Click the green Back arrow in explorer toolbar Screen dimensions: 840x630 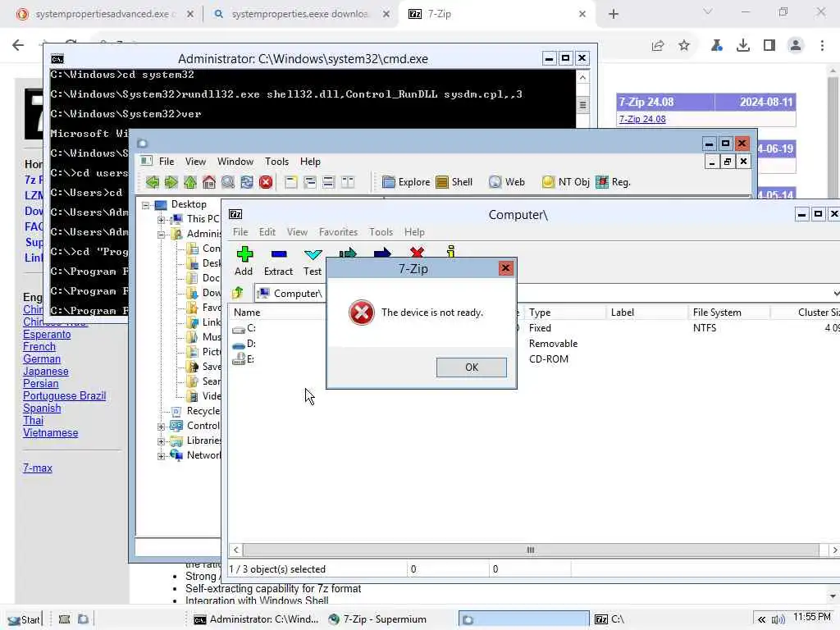point(152,182)
